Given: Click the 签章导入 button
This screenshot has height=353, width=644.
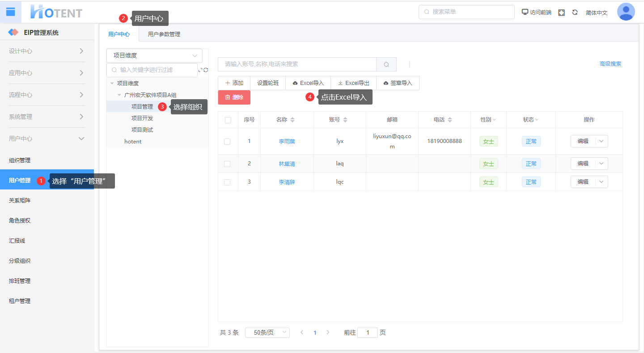Looking at the screenshot, I should [x=398, y=83].
